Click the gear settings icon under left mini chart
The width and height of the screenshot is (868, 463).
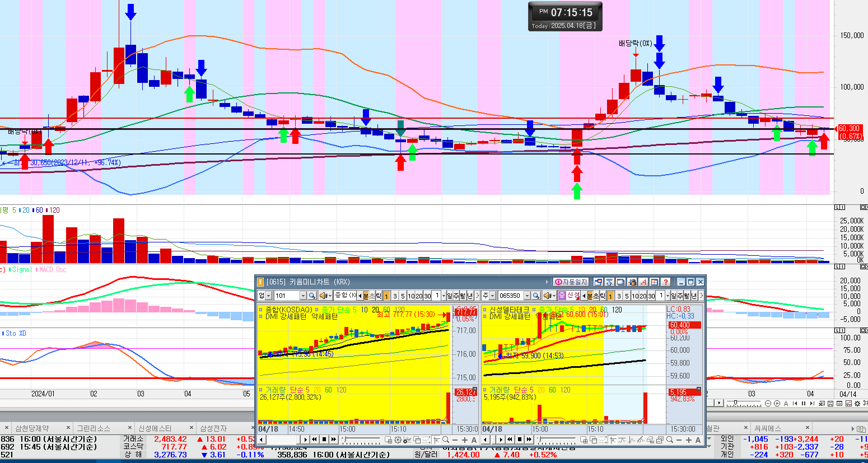pos(398,440)
